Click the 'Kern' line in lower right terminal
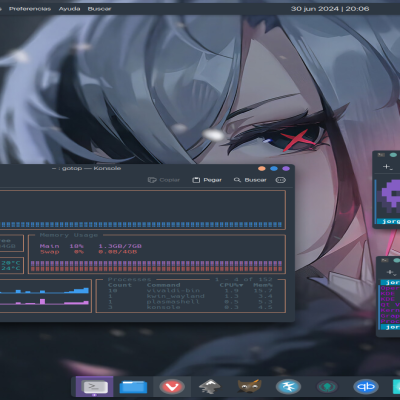The height and width of the screenshot is (400, 400). point(390,310)
